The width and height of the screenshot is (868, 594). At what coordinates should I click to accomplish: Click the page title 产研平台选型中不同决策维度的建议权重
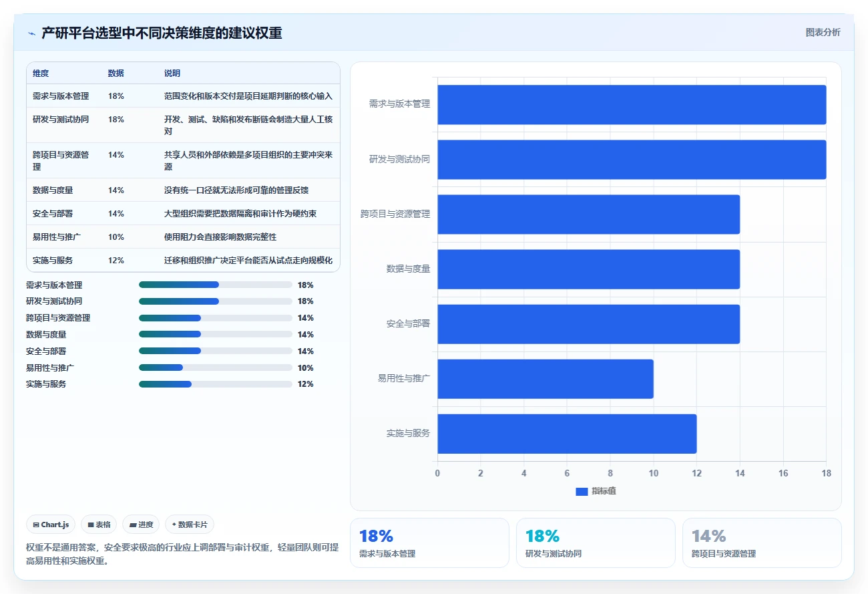click(162, 33)
